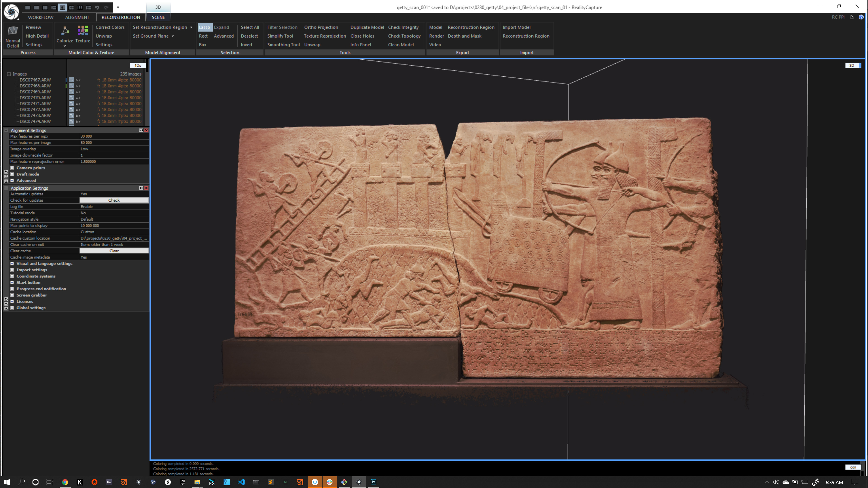Toggle the Tutorial mode No value
The height and width of the screenshot is (488, 868).
point(114,213)
